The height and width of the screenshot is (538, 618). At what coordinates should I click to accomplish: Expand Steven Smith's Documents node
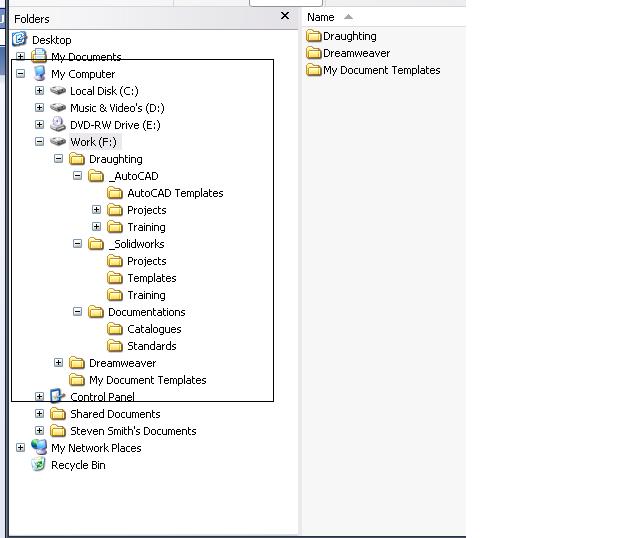(x=39, y=431)
